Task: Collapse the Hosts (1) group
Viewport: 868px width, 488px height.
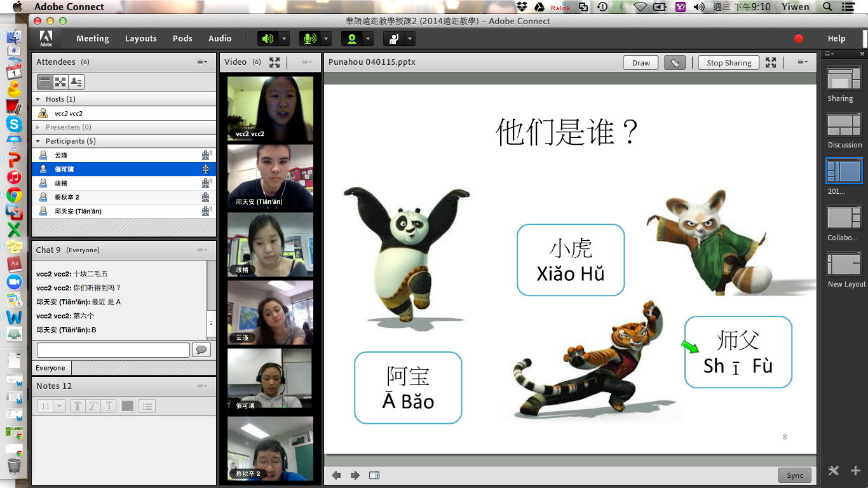Action: [x=39, y=99]
